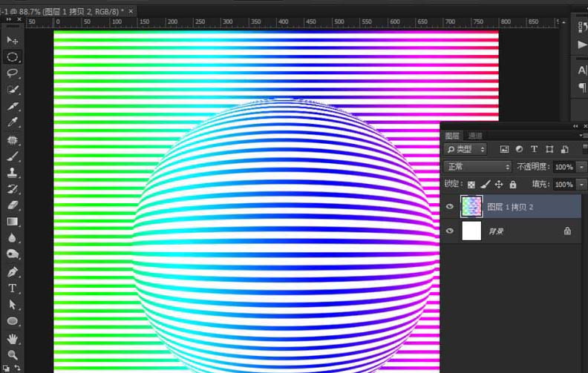
Task: Switch to the 通道 panel tab
Action: 474,136
